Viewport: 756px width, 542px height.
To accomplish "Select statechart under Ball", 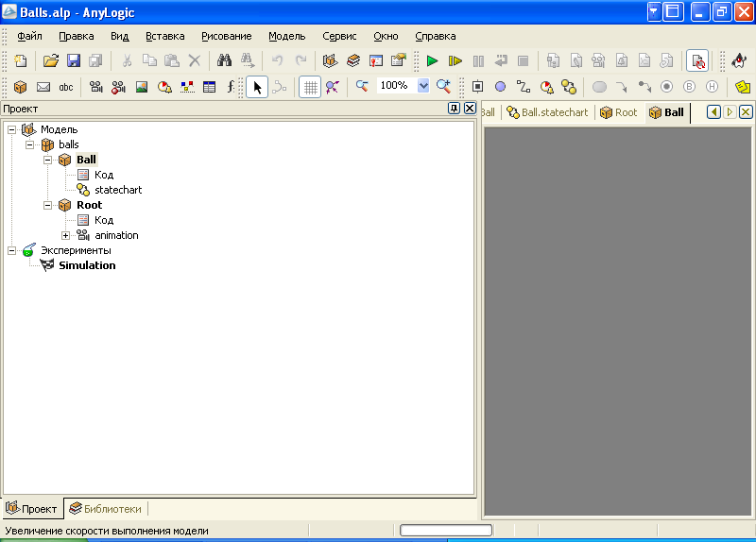I will pyautogui.click(x=118, y=190).
